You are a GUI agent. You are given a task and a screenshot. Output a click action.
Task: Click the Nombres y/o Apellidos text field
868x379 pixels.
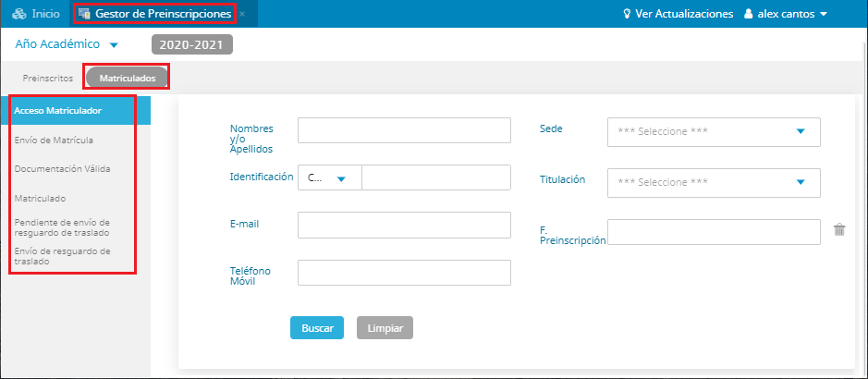coord(404,130)
